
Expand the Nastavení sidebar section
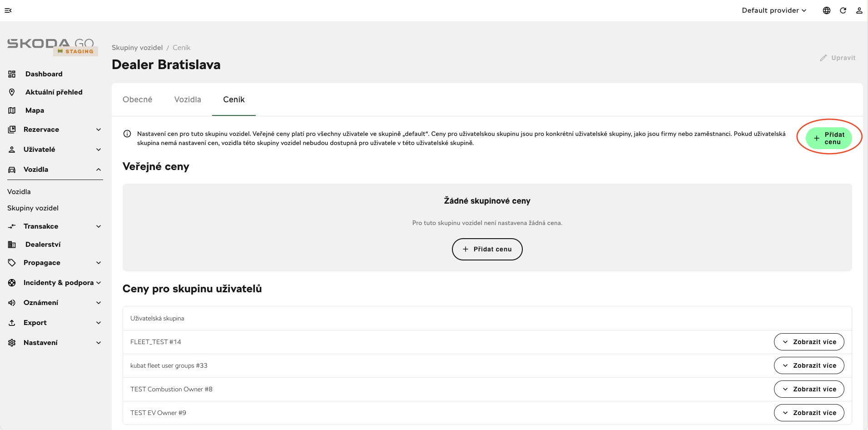(x=55, y=343)
